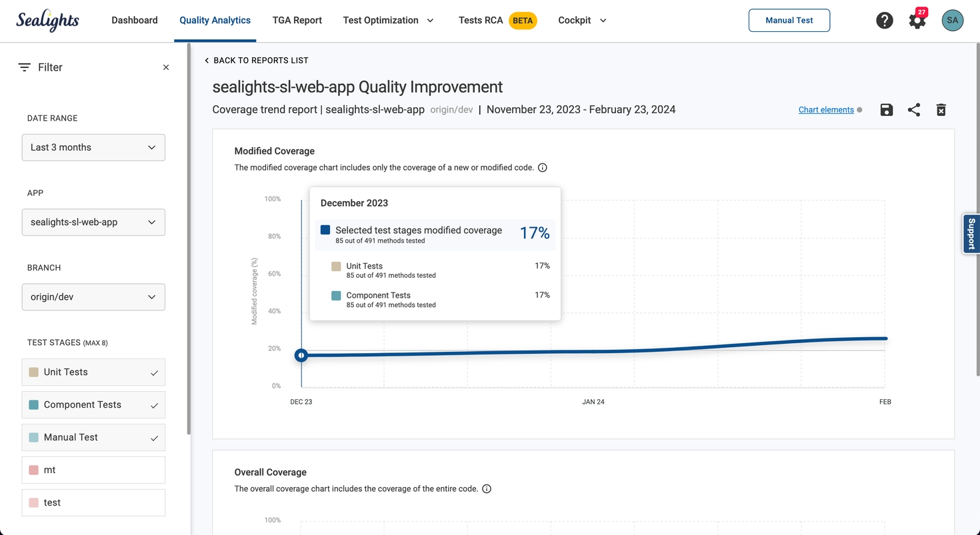Uncheck the Unit Tests stage
980x535 pixels.
[93, 372]
